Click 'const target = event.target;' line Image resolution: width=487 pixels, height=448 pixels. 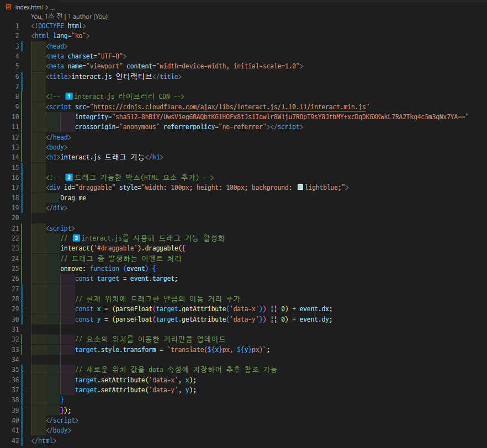point(126,279)
